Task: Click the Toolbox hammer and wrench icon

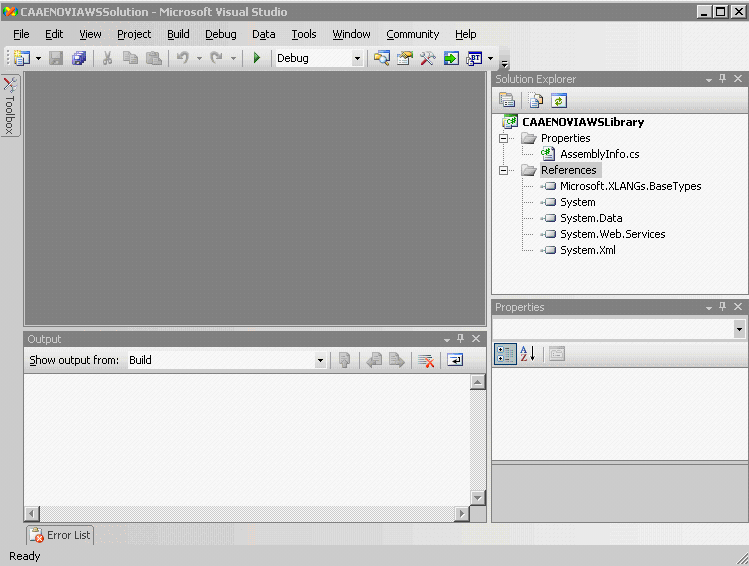Action: coord(428,58)
